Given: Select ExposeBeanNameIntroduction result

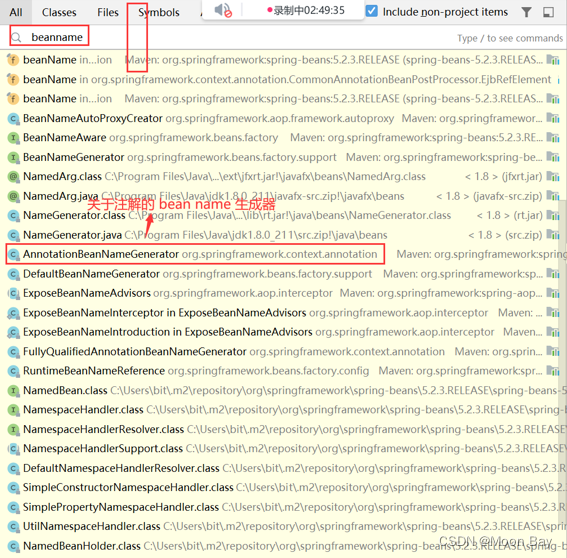Looking at the screenshot, I should (284, 332).
